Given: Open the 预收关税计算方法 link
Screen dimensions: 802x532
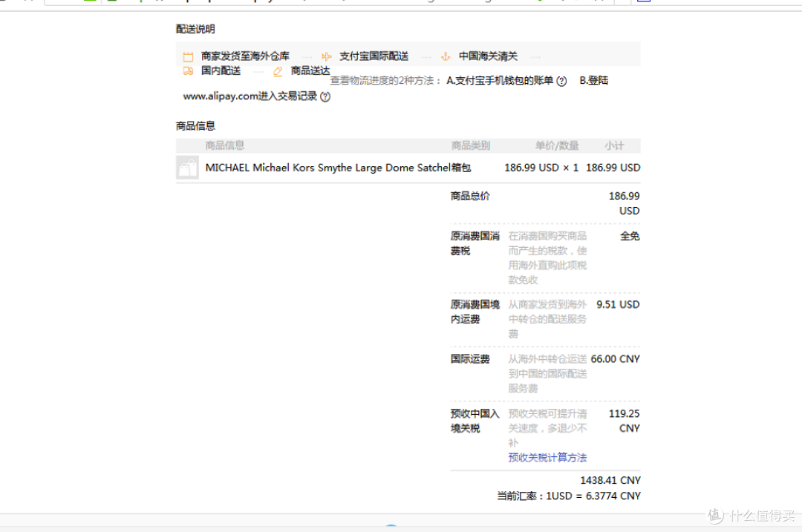Looking at the screenshot, I should pos(547,457).
